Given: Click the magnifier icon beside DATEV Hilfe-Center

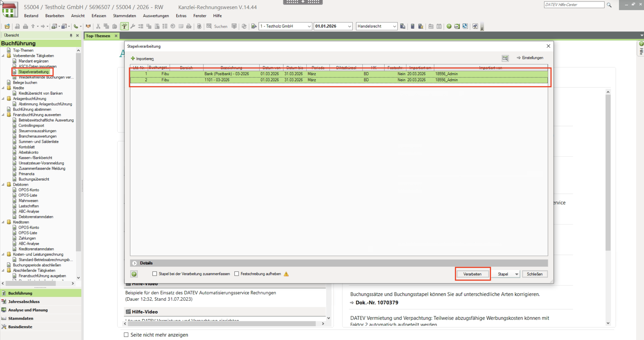Looking at the screenshot, I should pyautogui.click(x=609, y=5).
